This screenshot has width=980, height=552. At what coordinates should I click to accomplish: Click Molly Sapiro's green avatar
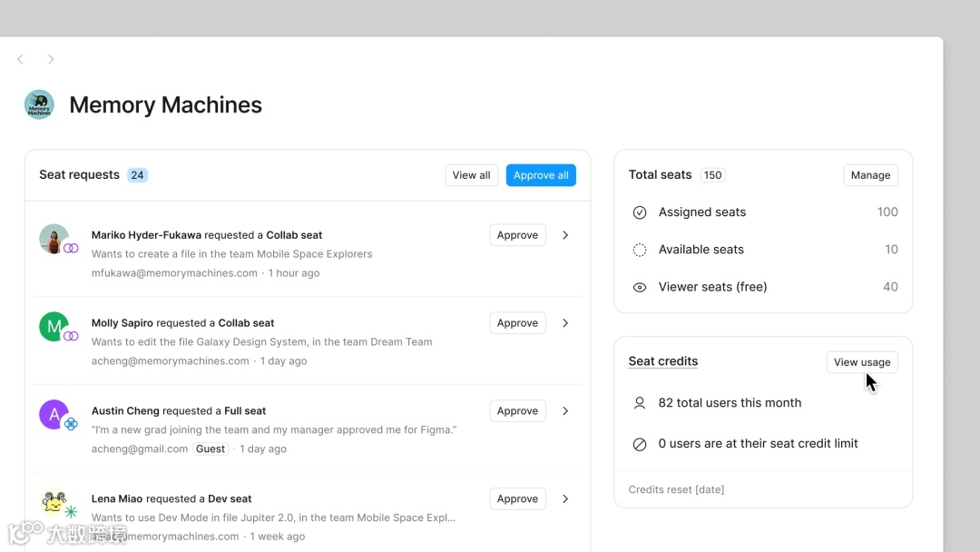click(54, 327)
